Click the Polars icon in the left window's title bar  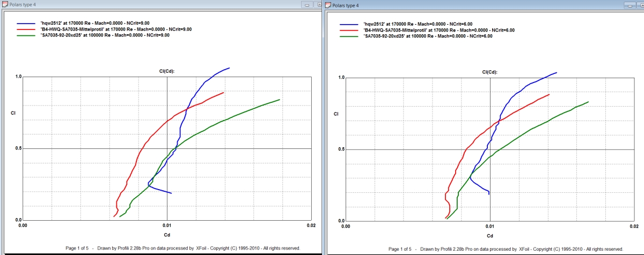pos(5,5)
